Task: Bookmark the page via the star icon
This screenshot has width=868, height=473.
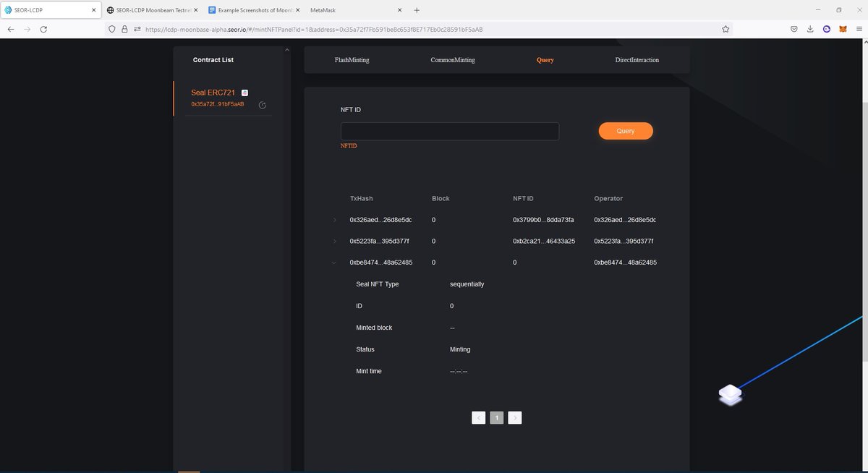Action: 725,29
